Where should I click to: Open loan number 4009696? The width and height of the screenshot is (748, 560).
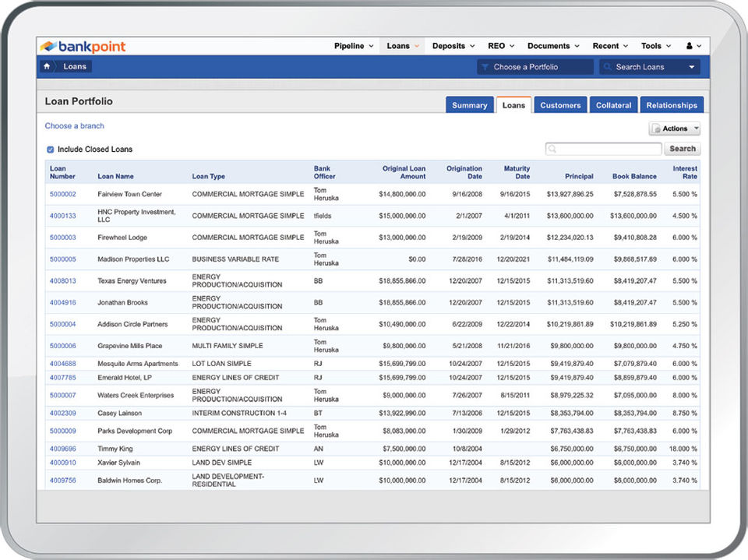coord(63,449)
